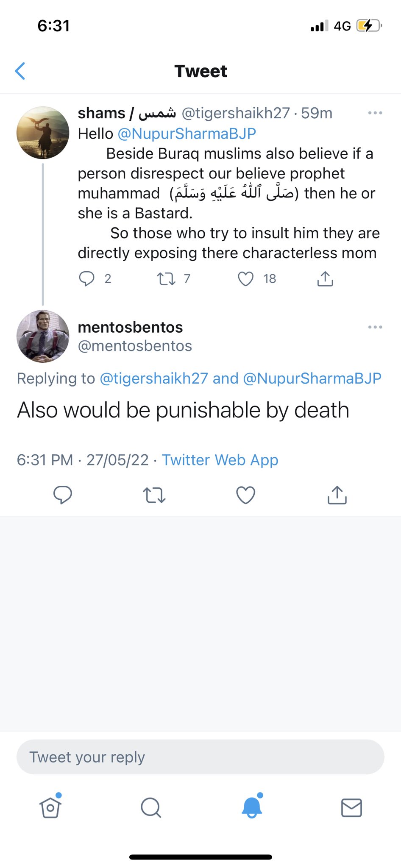Open the Twitter Web App link

tap(220, 460)
